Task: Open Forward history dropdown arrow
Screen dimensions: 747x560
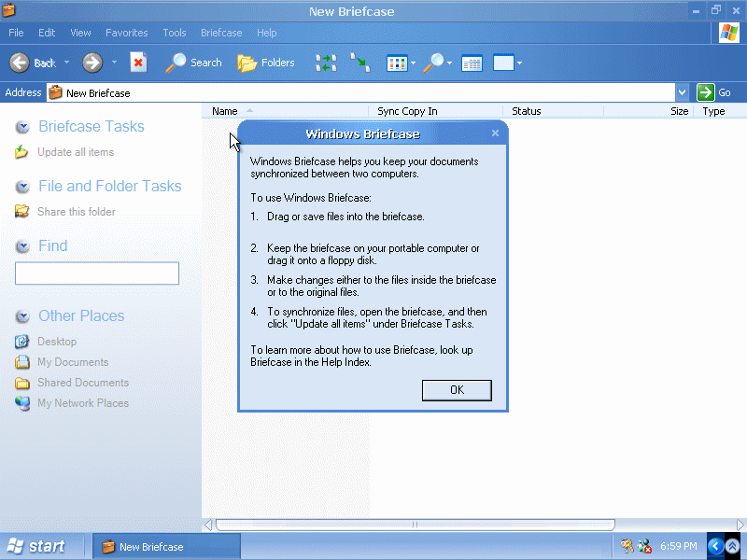Action: click(x=114, y=63)
